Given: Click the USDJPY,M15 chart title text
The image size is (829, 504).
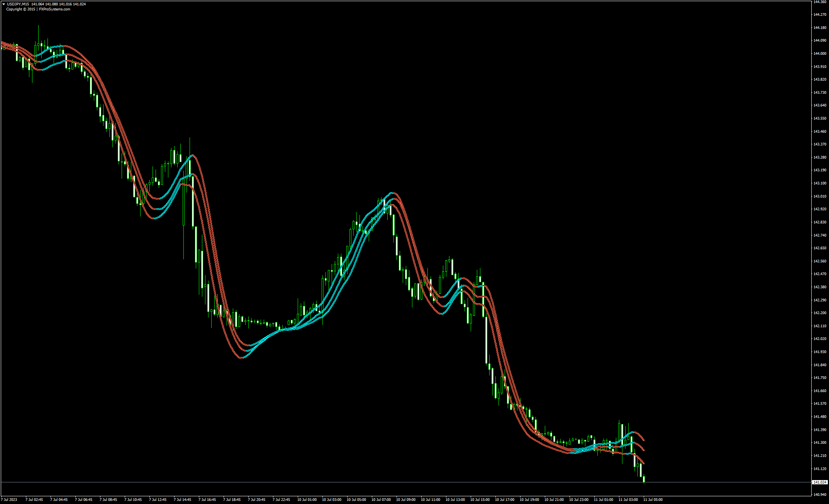Looking at the screenshot, I should [x=18, y=4].
